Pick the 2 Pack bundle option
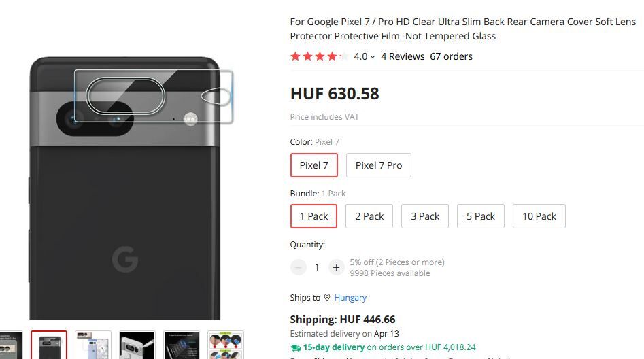 369,216
